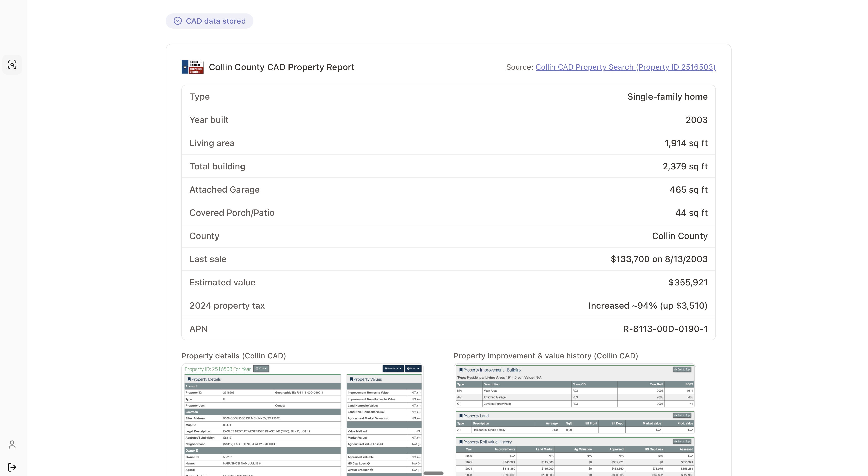The image size is (868, 476).
Task: Click Back to Top in Roll Value History
Action: [682, 441]
